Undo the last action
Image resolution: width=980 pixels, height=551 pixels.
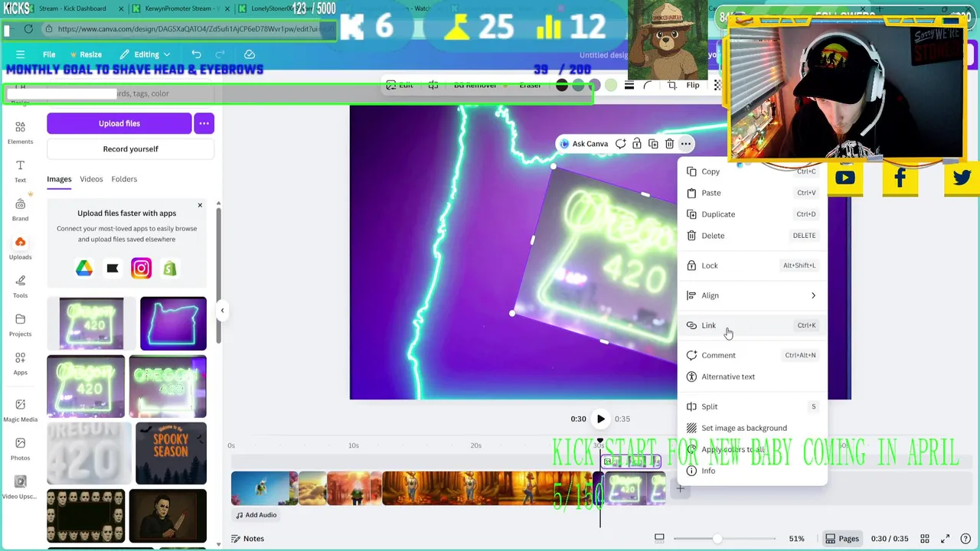[x=196, y=54]
